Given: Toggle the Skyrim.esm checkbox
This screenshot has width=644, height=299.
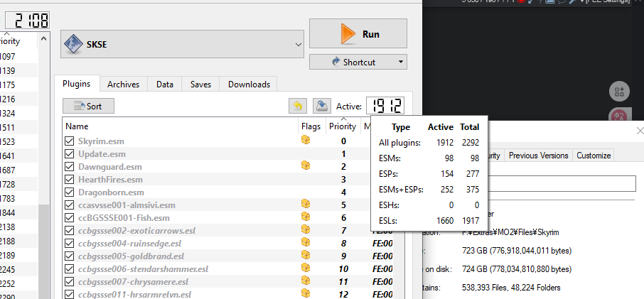Looking at the screenshot, I should click(x=69, y=141).
